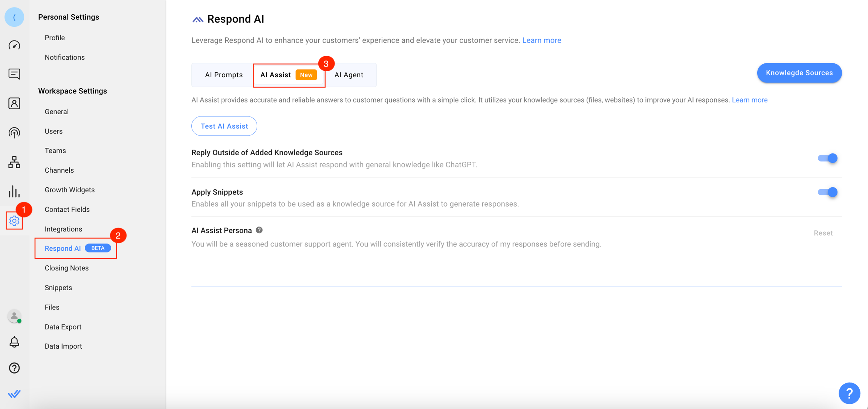Click the Knowledge Sources button
The width and height of the screenshot is (868, 409).
(799, 73)
